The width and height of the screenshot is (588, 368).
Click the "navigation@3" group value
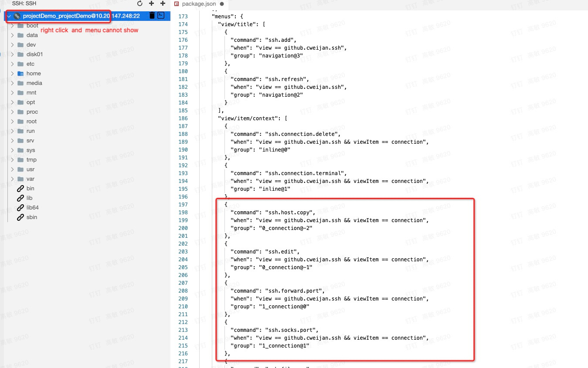pos(281,56)
